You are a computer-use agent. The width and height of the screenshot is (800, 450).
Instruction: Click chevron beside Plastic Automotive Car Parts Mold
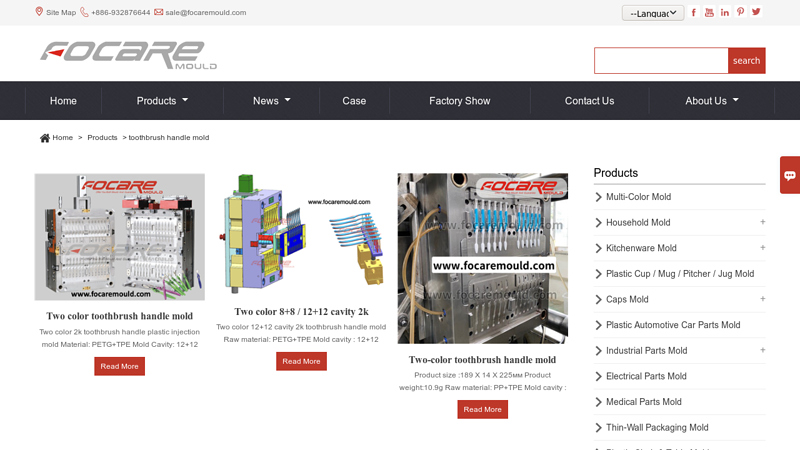pos(598,325)
